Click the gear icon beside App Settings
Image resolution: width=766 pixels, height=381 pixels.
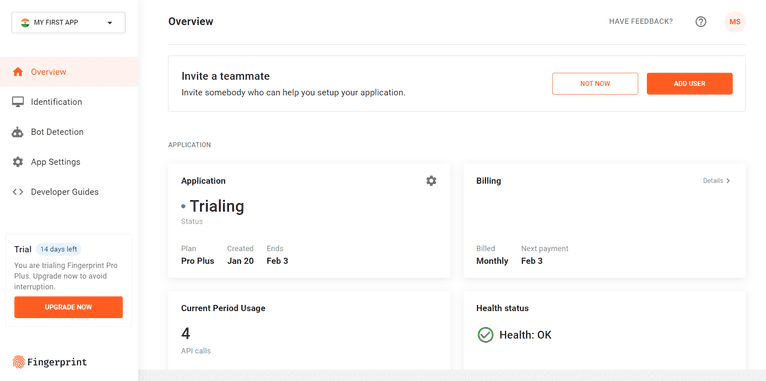click(18, 162)
